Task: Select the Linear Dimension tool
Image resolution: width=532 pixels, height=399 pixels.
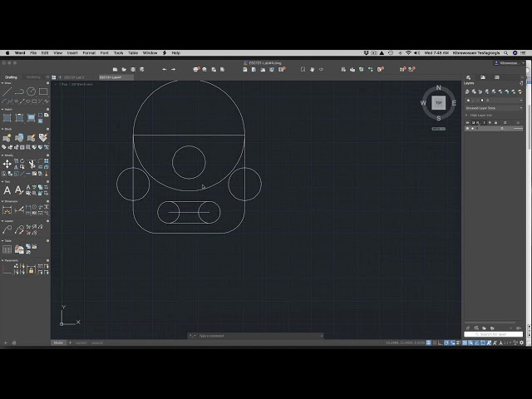Action: [7, 210]
